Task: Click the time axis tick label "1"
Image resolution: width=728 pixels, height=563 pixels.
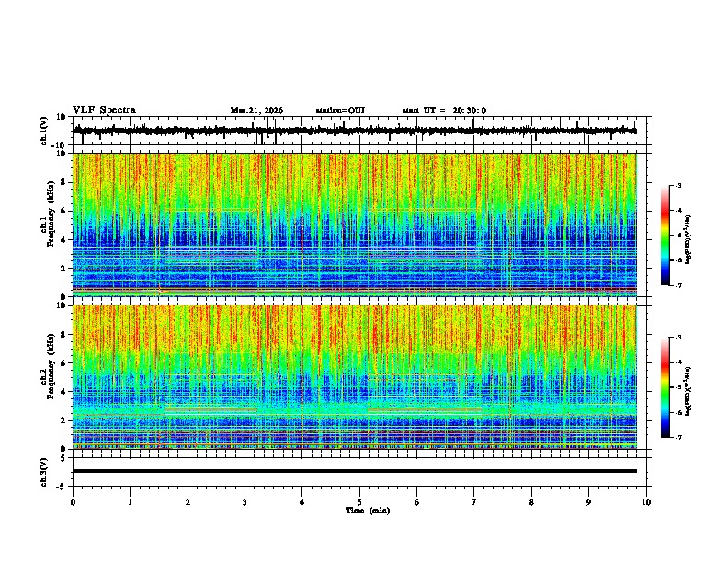Action: point(130,502)
